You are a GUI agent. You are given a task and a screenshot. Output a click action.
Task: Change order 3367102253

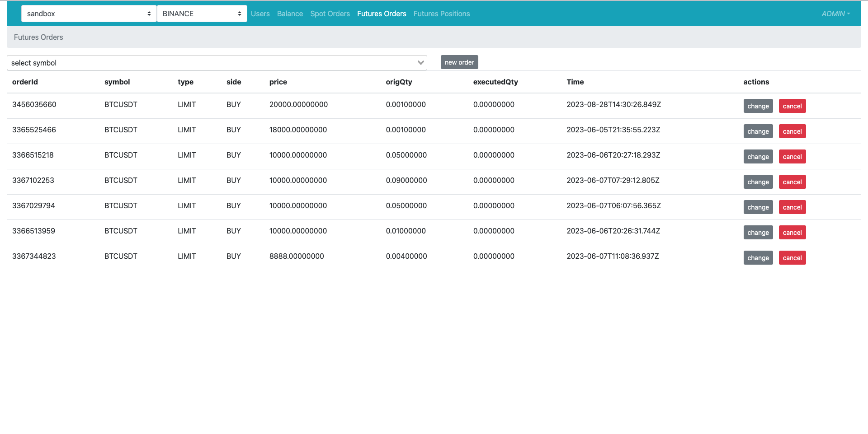(x=758, y=182)
